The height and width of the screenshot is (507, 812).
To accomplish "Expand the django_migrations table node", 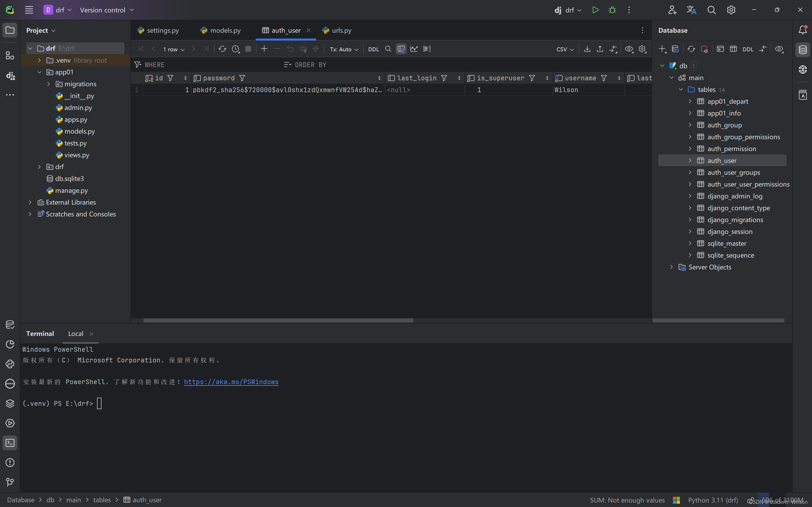I will click(690, 220).
